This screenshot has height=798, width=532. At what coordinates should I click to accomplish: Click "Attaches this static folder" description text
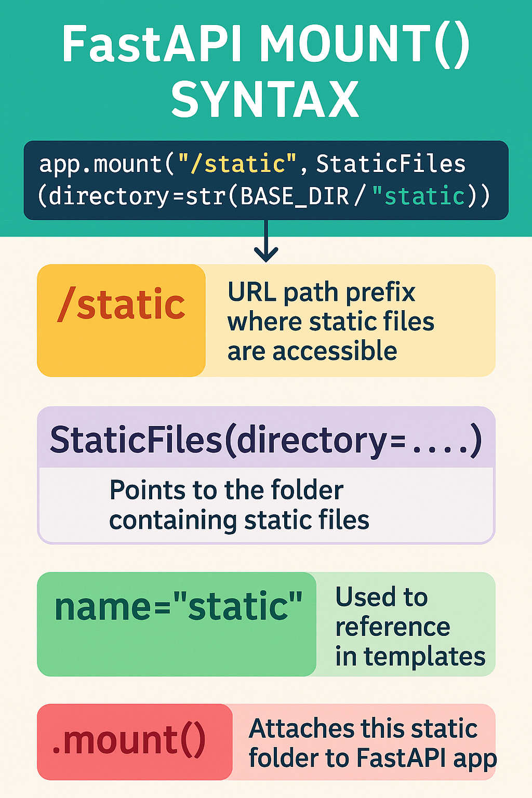point(363,728)
